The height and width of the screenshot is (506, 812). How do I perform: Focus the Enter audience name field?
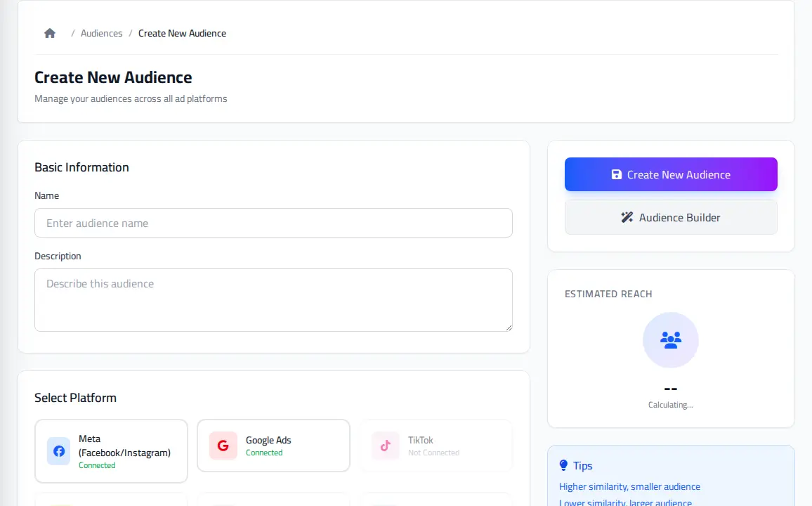pos(273,223)
